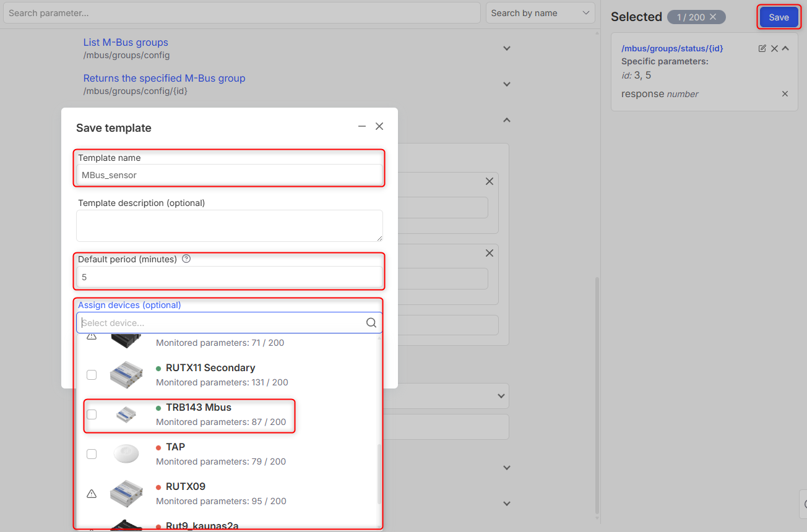Click the RUTX09 warning triangle icon
Viewport: 807px width, 532px height.
(92, 494)
